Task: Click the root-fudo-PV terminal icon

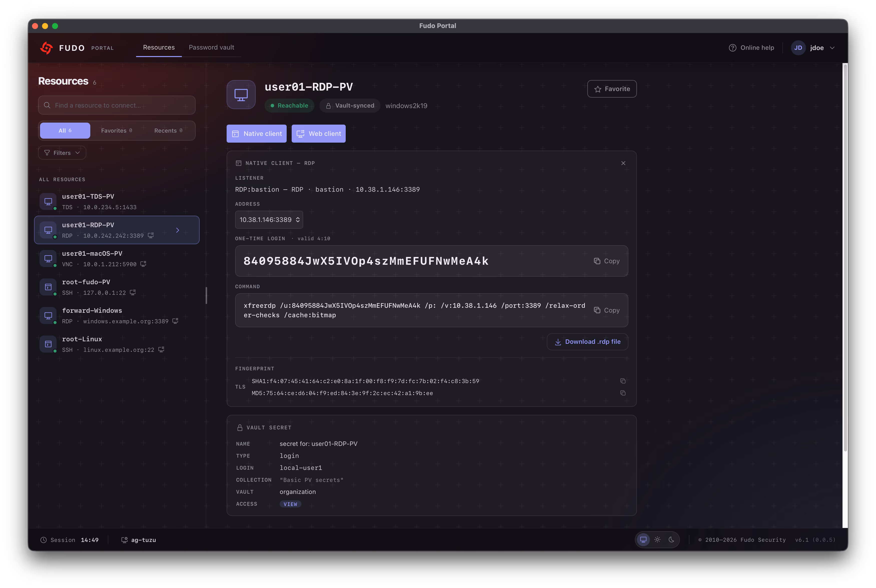Action: 48,287
